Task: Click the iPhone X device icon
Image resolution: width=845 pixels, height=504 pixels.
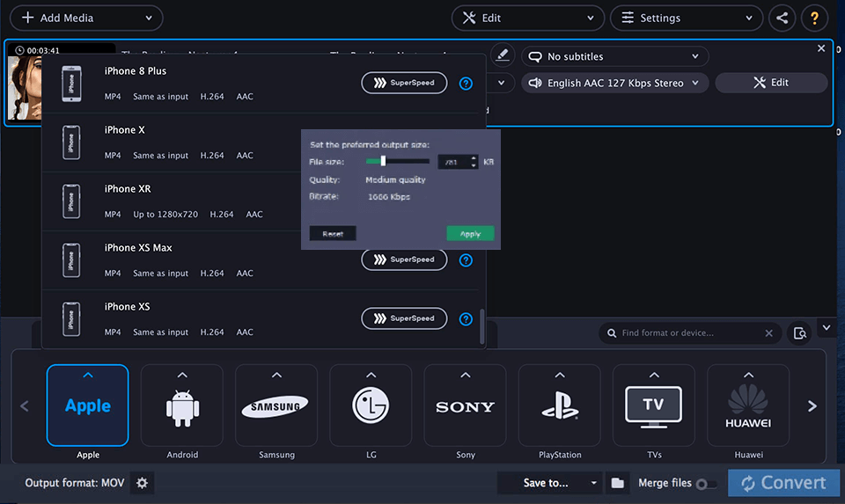Action: click(71, 142)
